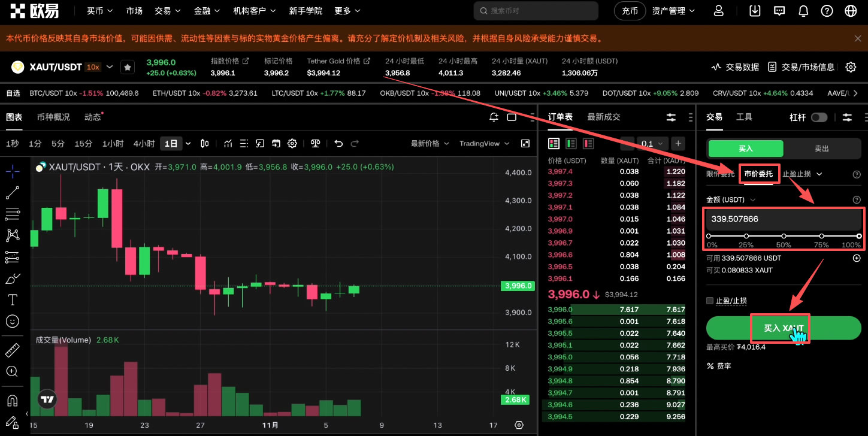Open the 1日 timeframe dropdown
This screenshot has width=868, height=436.
pyautogui.click(x=187, y=143)
